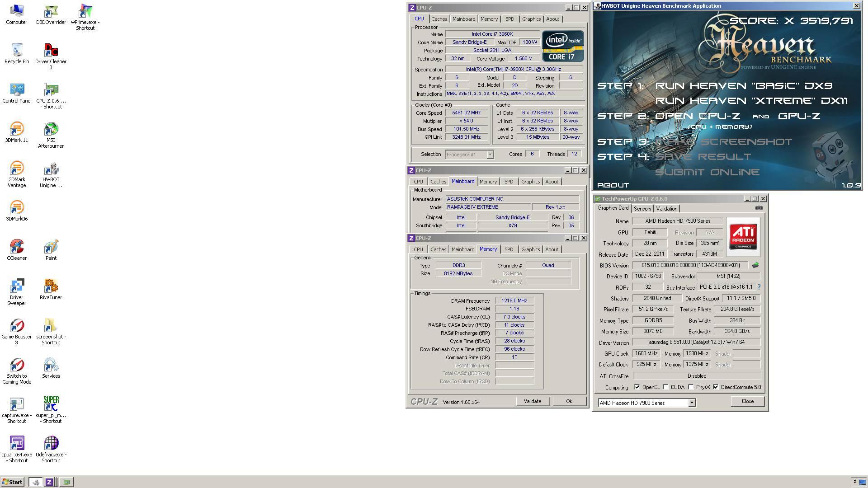
Task: Open HWBOT Unigine desktop shortcut
Action: [x=51, y=174]
